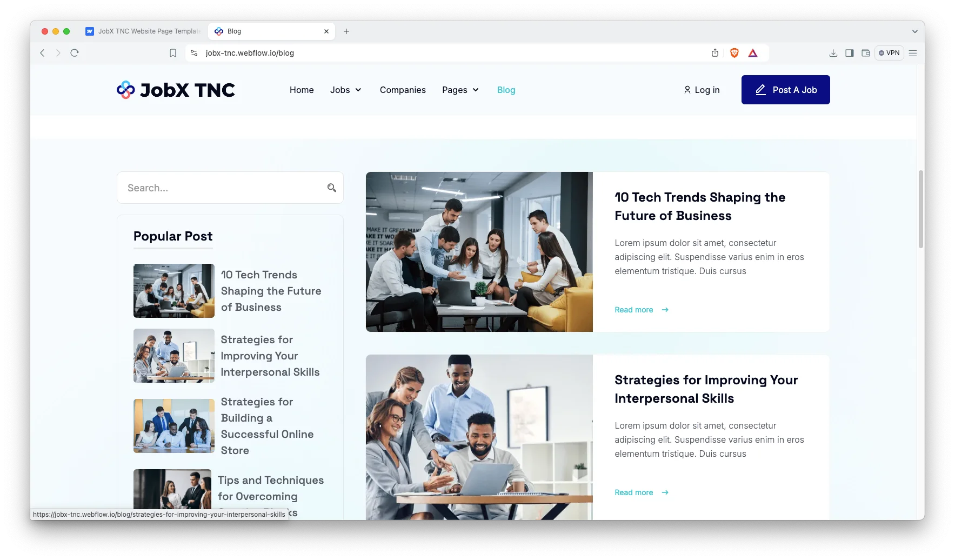
Task: Show the browser sidebar panel
Action: [x=849, y=53]
